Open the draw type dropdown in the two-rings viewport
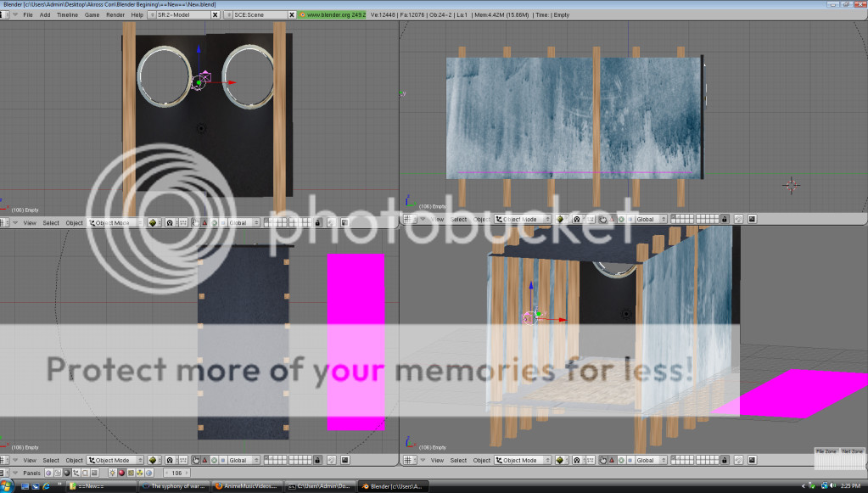Screen dimensions: 868x493 click(154, 222)
